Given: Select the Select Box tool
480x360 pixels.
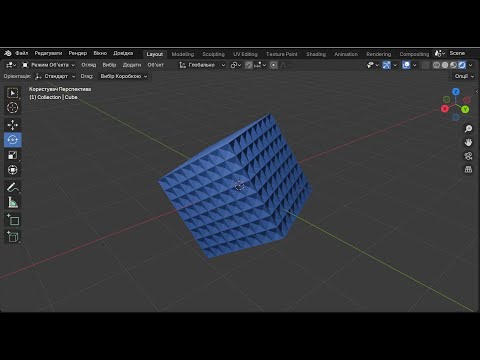Looking at the screenshot, I should (x=13, y=93).
